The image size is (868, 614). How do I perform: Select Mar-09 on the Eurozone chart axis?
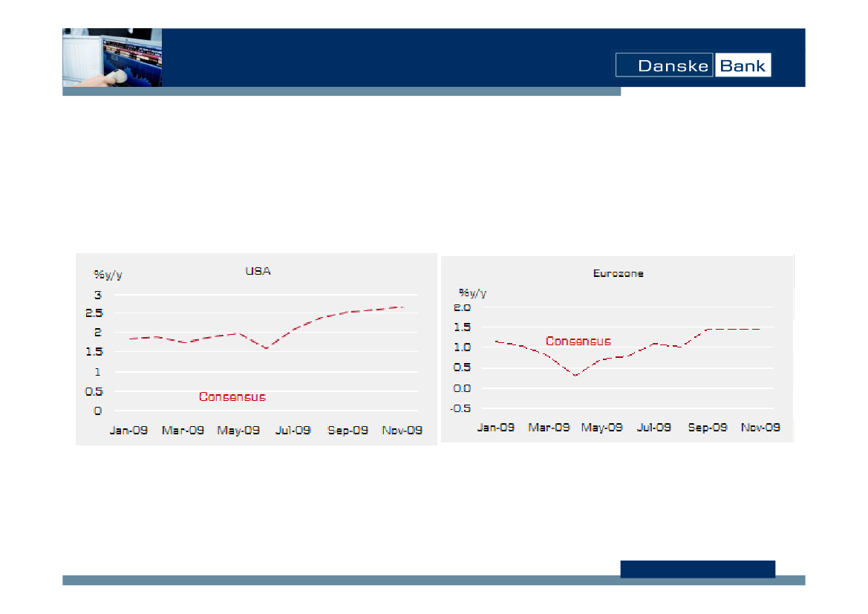549,428
